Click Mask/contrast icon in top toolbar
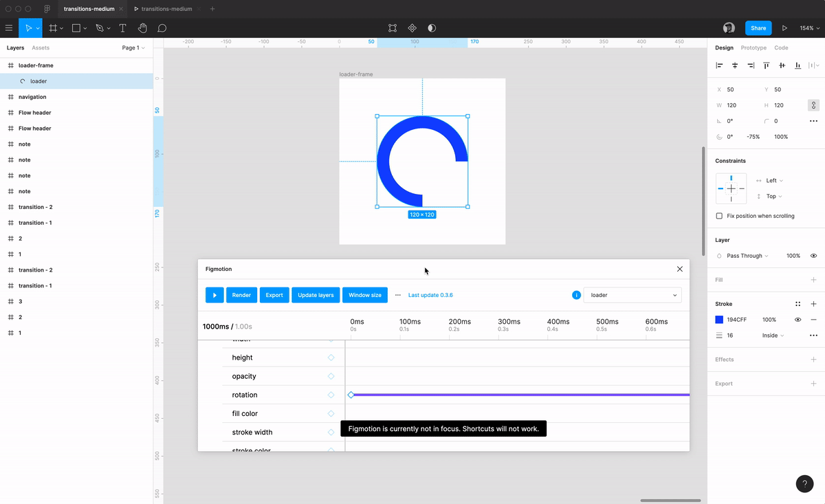The width and height of the screenshot is (825, 504). tap(432, 28)
